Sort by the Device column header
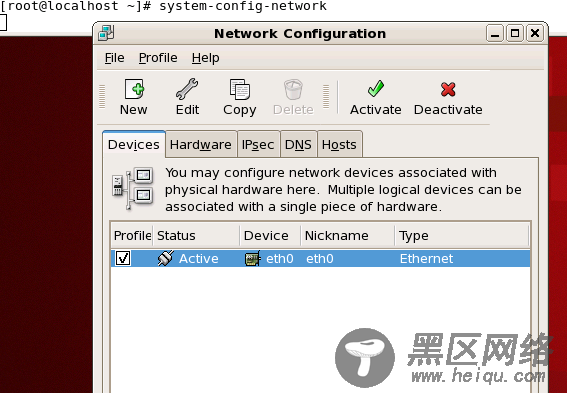This screenshot has height=393, width=567. point(270,236)
